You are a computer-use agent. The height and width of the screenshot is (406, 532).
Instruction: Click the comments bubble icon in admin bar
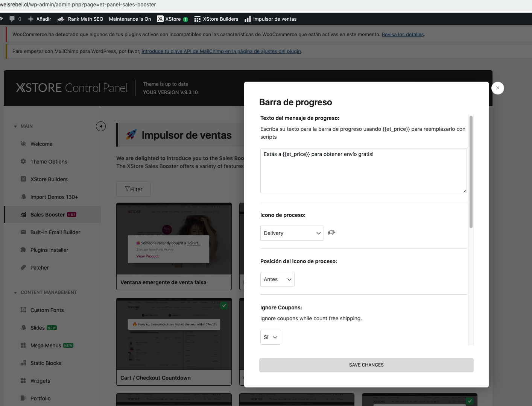(12, 19)
